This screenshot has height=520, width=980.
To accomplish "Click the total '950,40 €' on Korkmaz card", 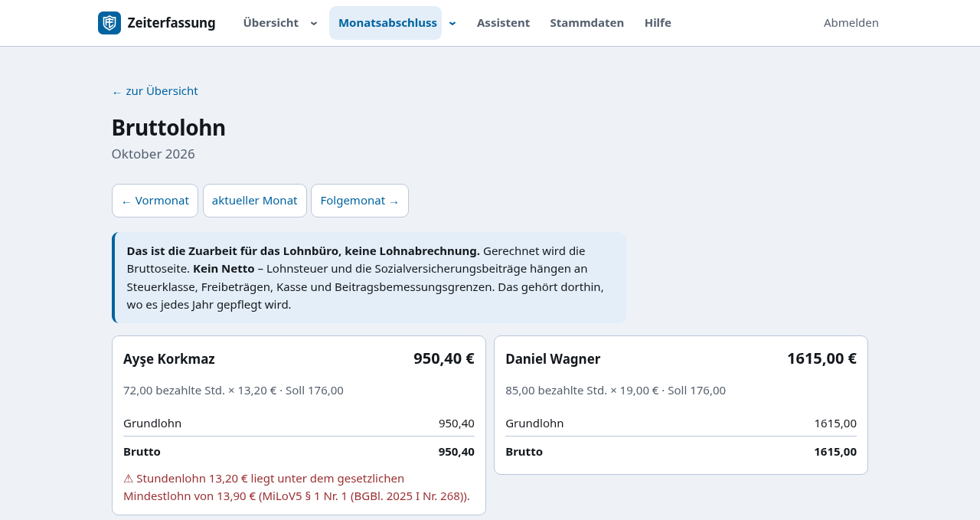I will (444, 358).
